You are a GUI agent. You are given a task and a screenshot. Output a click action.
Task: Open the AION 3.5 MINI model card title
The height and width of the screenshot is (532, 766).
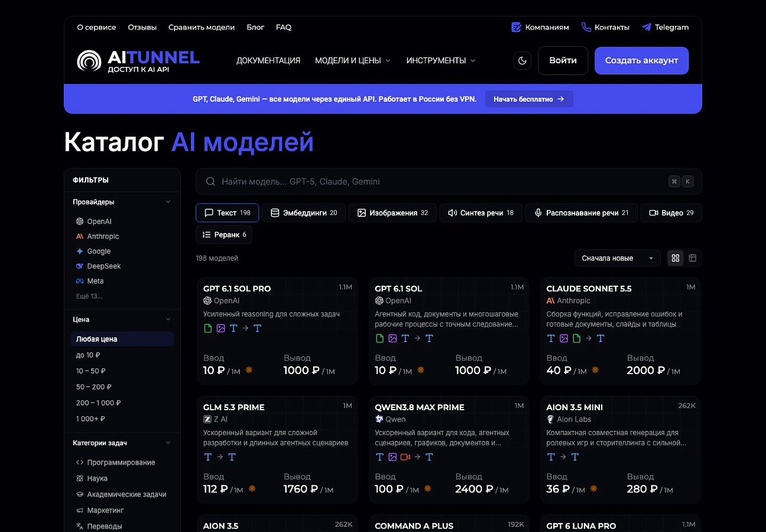[x=574, y=407]
